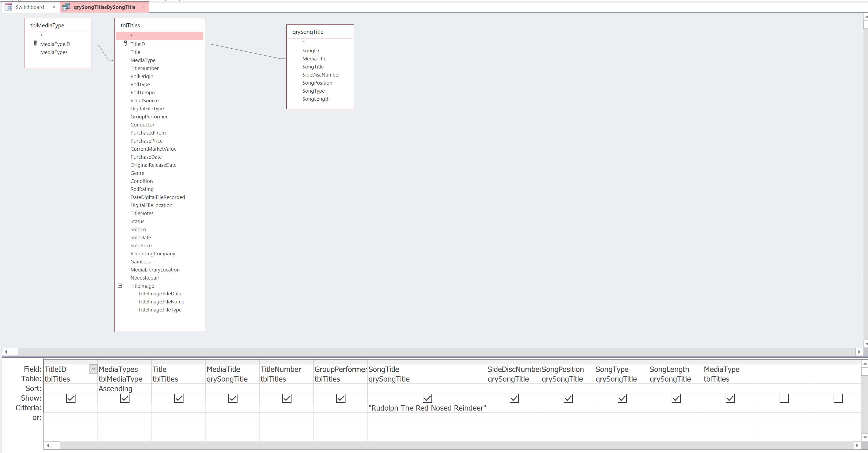Click the or: row cell under the SongTitle criteria
This screenshot has height=453, width=868.
(427, 418)
